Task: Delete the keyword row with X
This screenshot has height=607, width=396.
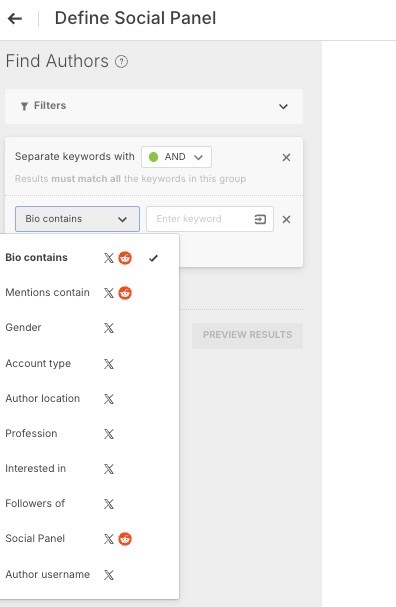Action: point(286,219)
